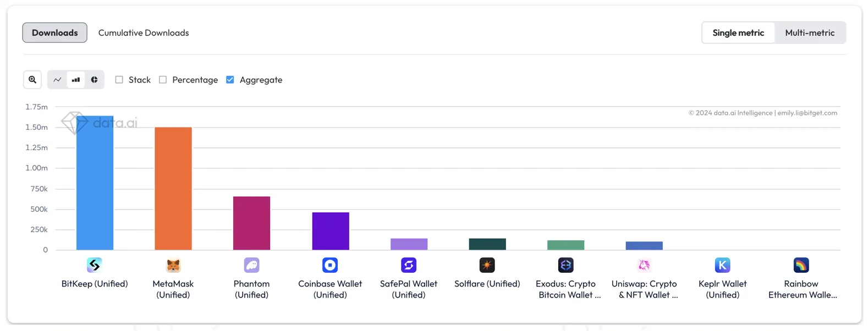Select the Rainbow Ethereum Wallet icon
The image size is (868, 331).
point(801,265)
